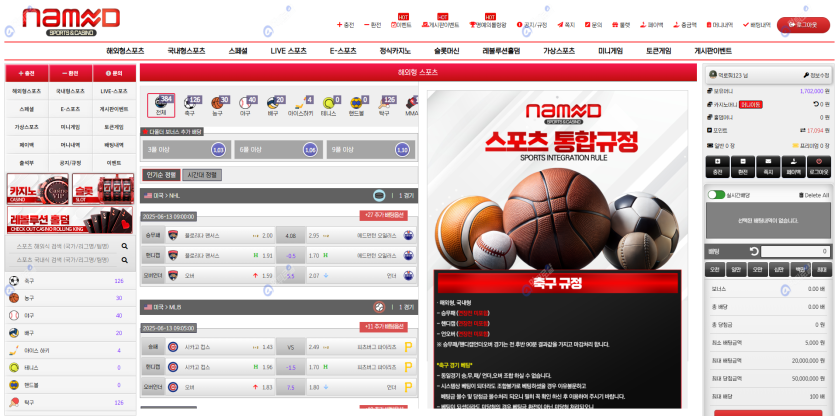Click the 로그아웃 button
This screenshot has height=416, width=835.
(x=805, y=24)
